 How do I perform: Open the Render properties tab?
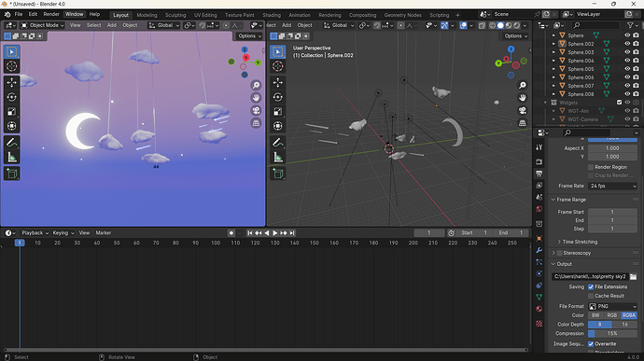pos(539,161)
